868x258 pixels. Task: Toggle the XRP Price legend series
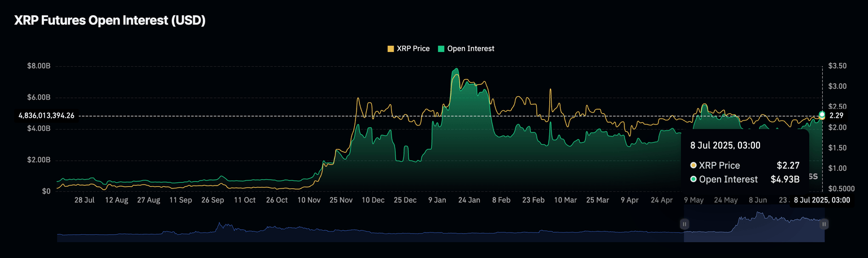click(x=413, y=49)
